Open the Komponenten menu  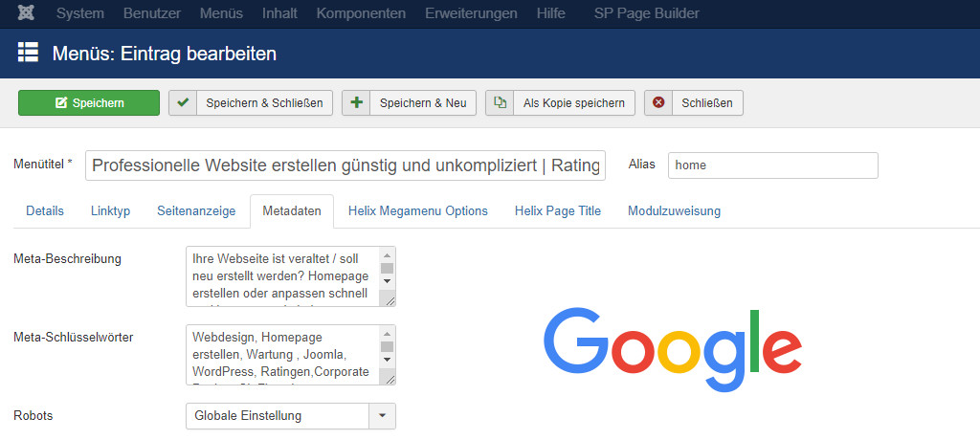click(x=361, y=13)
